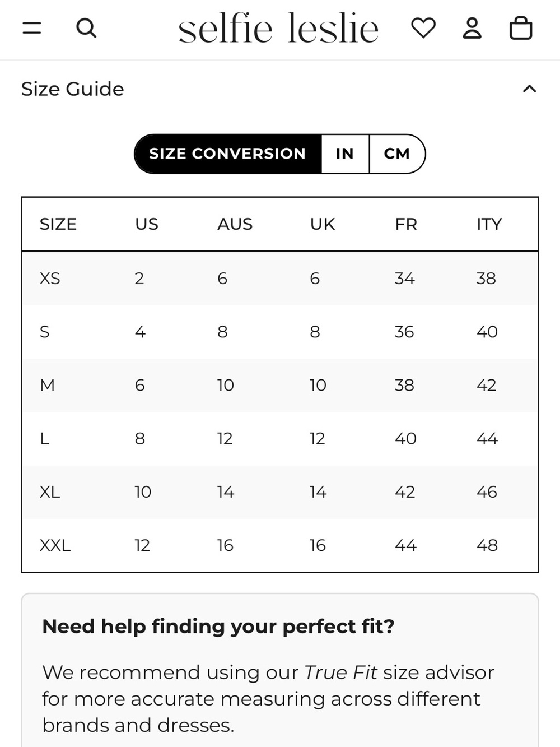The image size is (560, 747).
Task: Open the shopping bag icon
Action: [x=521, y=28]
